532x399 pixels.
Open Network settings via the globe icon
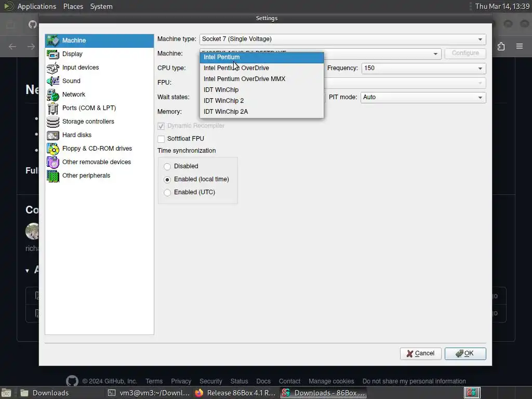tap(53, 95)
